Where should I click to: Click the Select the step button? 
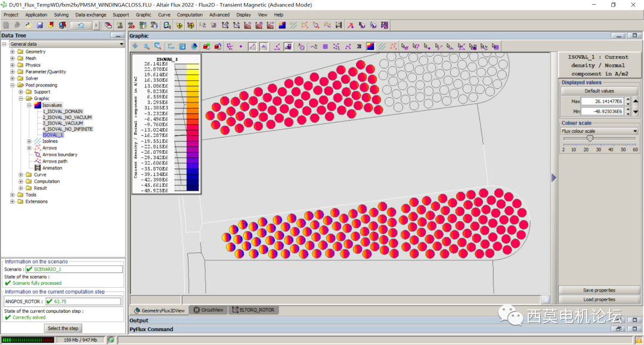63,328
